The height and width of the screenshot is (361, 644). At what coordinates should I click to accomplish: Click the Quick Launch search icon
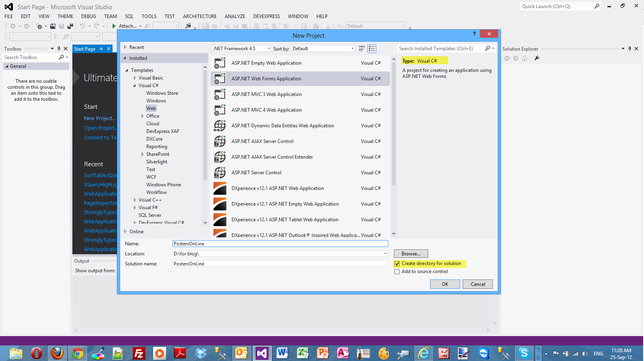pyautogui.click(x=597, y=6)
